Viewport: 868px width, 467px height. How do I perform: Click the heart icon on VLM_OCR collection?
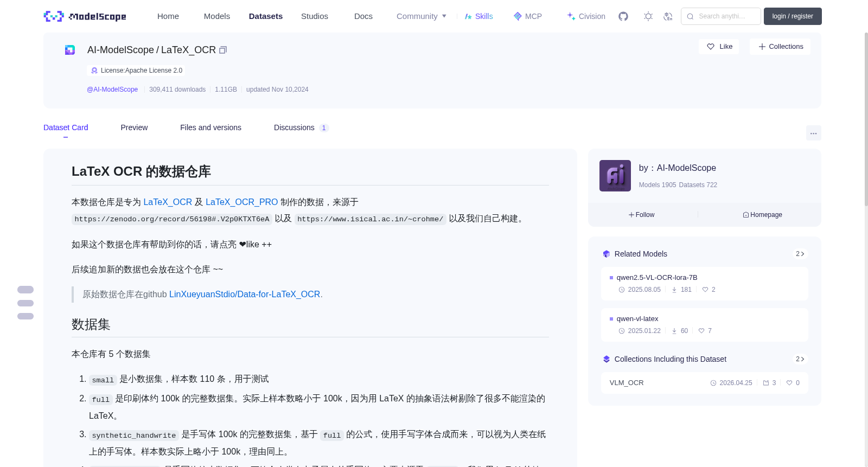point(789,383)
